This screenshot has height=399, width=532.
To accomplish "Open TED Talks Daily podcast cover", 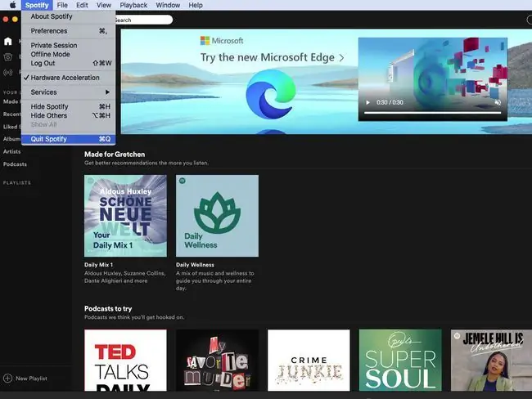I will (x=125, y=361).
